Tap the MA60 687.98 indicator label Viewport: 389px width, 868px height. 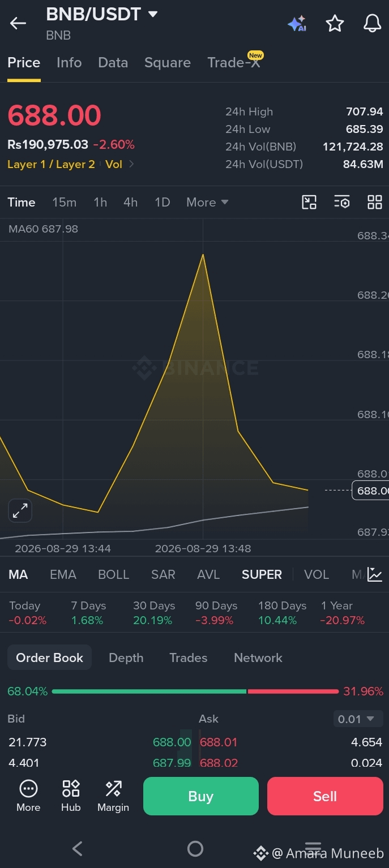click(x=44, y=229)
